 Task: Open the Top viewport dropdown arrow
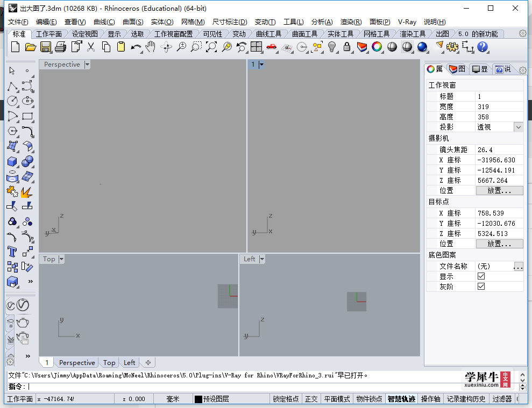61,259
